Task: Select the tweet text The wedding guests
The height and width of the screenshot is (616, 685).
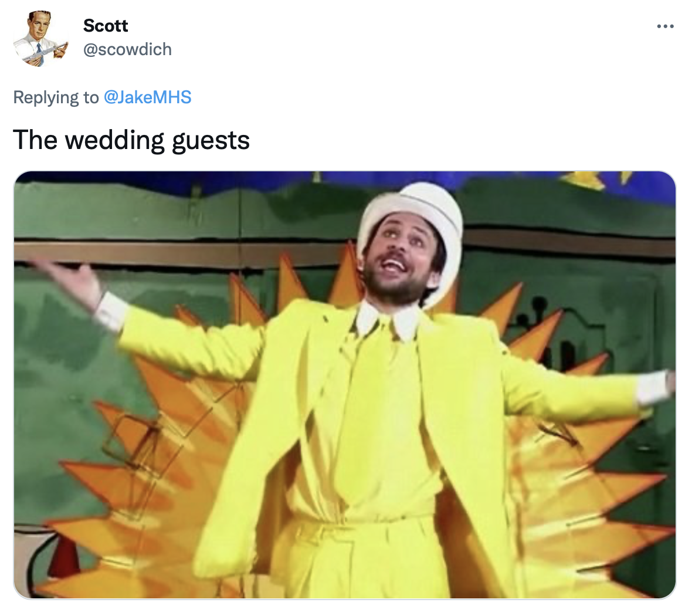Action: click(131, 140)
